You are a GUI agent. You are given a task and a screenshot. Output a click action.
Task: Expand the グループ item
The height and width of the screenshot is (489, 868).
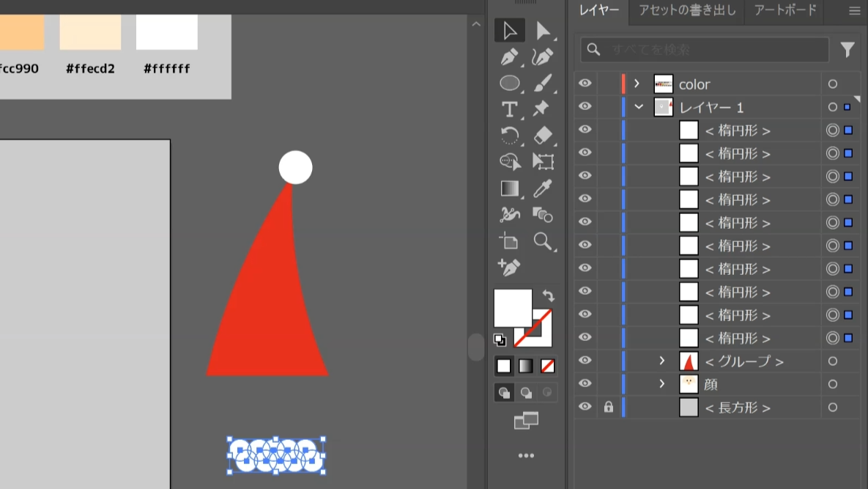661,361
